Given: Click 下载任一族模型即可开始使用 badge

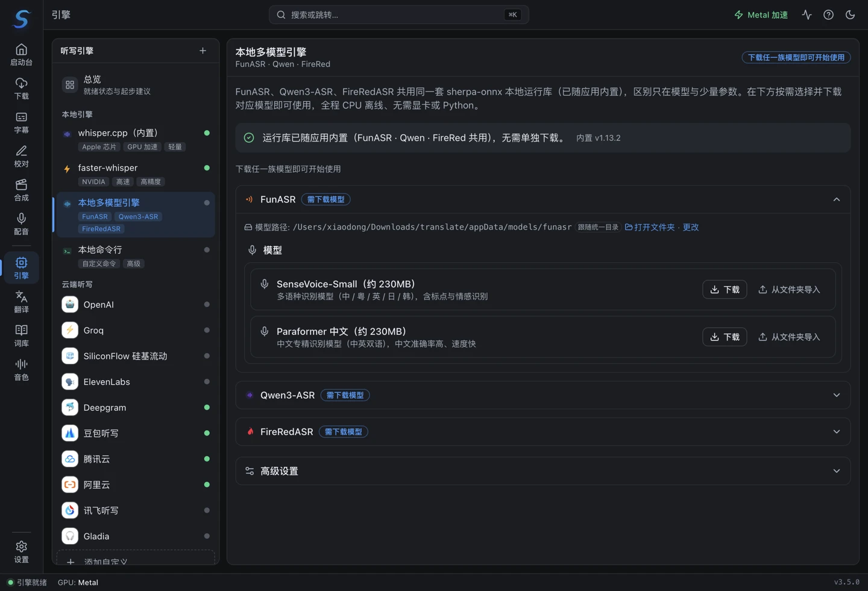Looking at the screenshot, I should 796,57.
